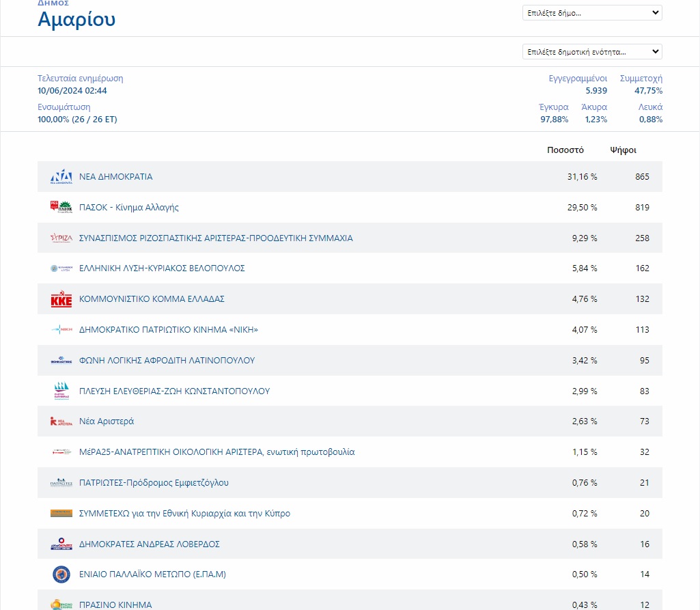Screen dimensions: 700x610
Task: Click the 113 votes value
Action: (x=642, y=329)
